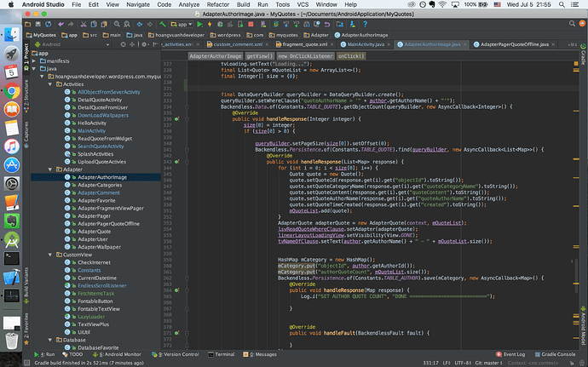Toggle the Project tool window sidebar button
588x367 pixels.
click(x=26, y=58)
